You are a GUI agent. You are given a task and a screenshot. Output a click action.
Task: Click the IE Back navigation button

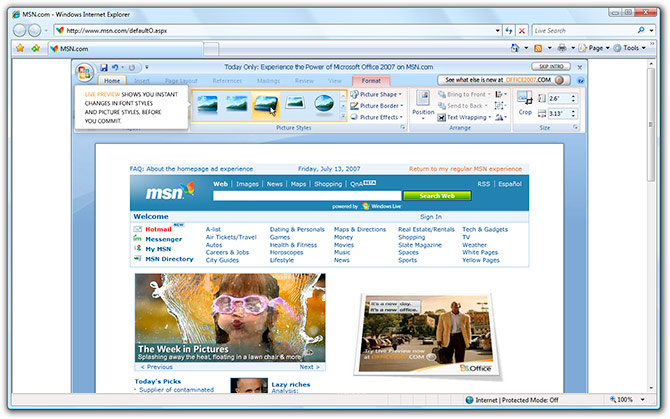pyautogui.click(x=18, y=30)
